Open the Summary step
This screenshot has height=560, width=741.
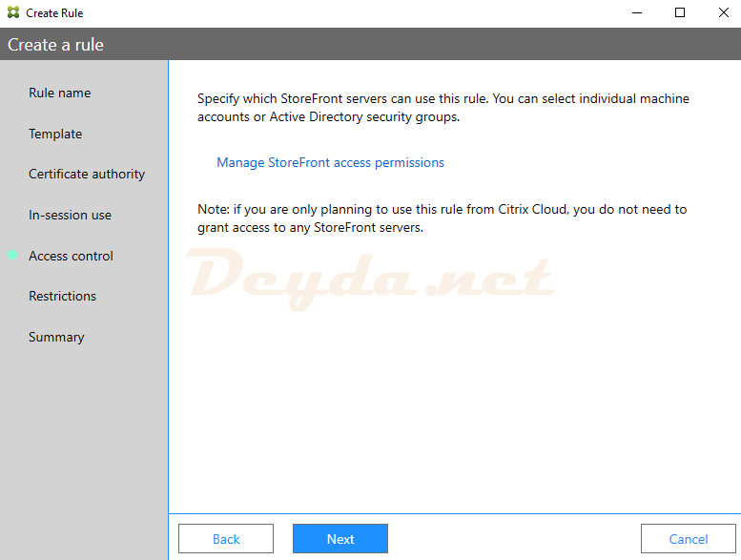56,337
